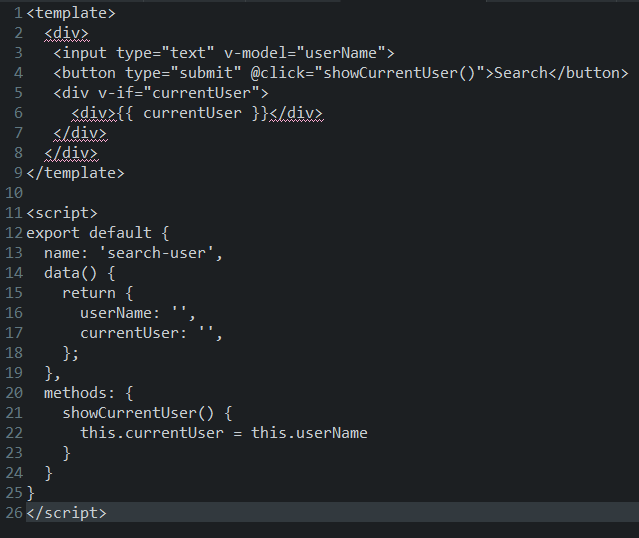Click methods: on line 20
Image resolution: width=639 pixels, height=538 pixels.
80,393
